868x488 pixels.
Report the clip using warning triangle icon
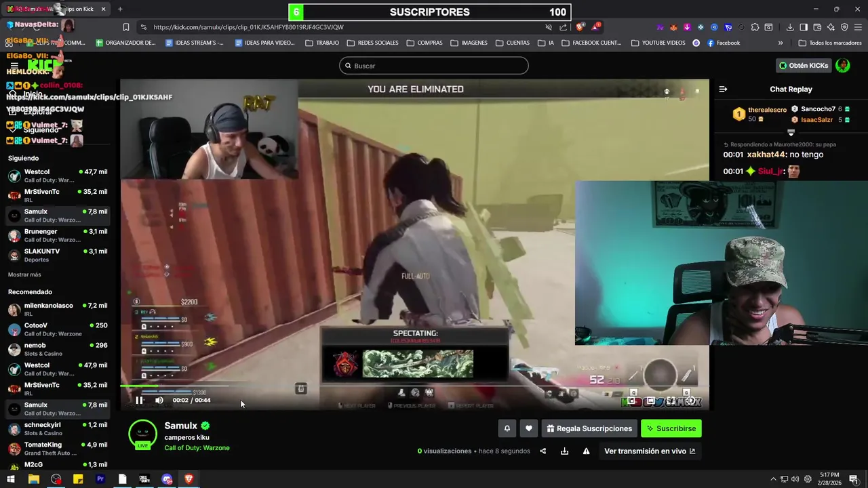point(586,451)
